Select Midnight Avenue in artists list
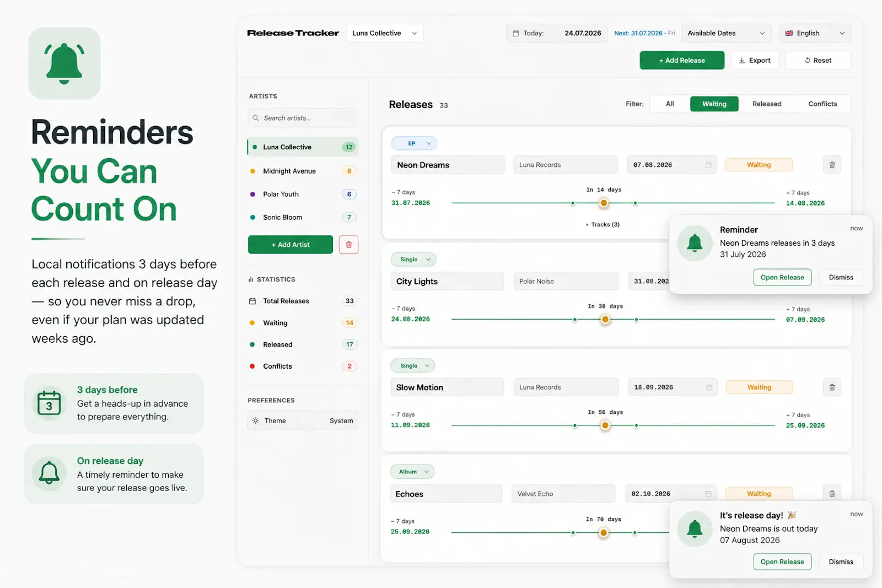This screenshot has height=588, width=882. 303,171
